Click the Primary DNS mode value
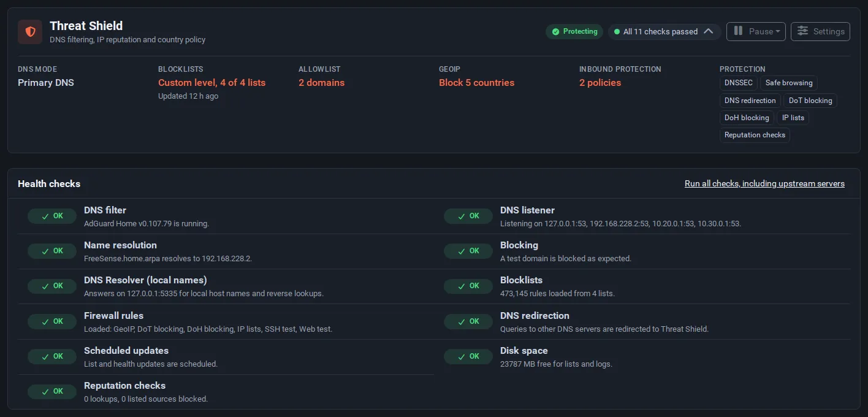This screenshot has width=868, height=417. (x=46, y=83)
